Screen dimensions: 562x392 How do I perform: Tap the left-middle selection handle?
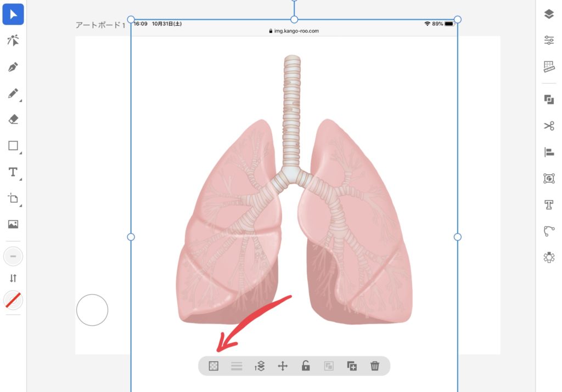[x=131, y=237]
